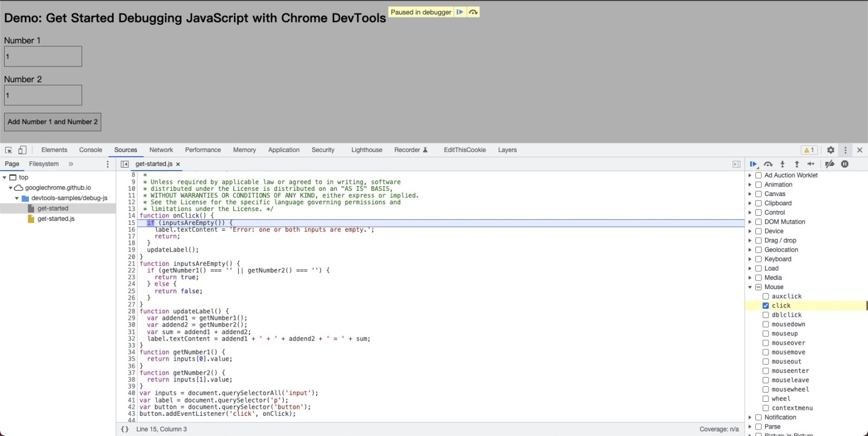Viewport: 868px width, 436px height.
Task: Enable the dblclick event breakpoint
Action: pos(766,315)
